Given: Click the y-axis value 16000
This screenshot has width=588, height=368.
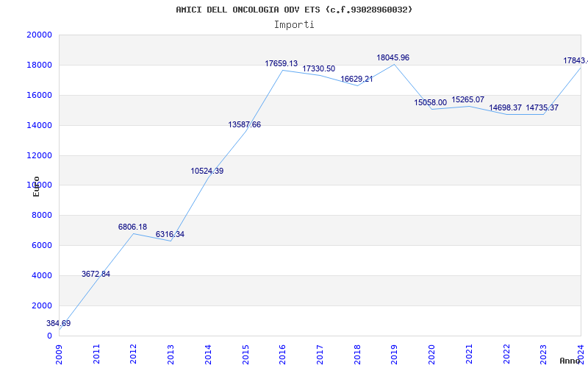Looking at the screenshot, I should click(x=40, y=95).
